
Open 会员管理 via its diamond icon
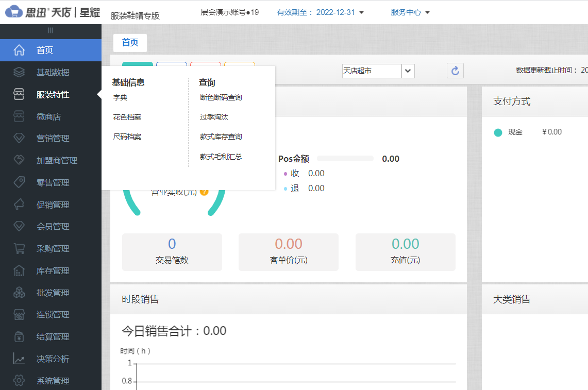tap(20, 226)
